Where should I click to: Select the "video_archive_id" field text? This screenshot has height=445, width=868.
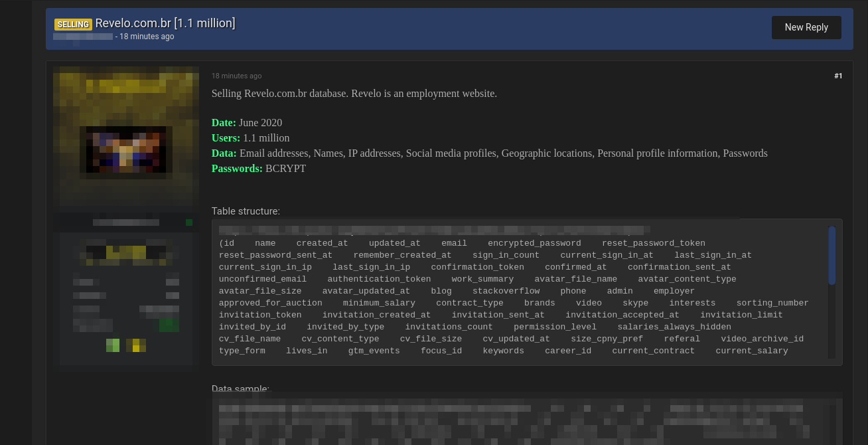(762, 339)
